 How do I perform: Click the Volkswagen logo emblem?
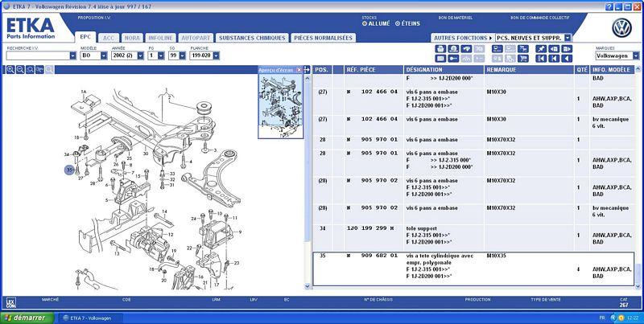point(621,28)
